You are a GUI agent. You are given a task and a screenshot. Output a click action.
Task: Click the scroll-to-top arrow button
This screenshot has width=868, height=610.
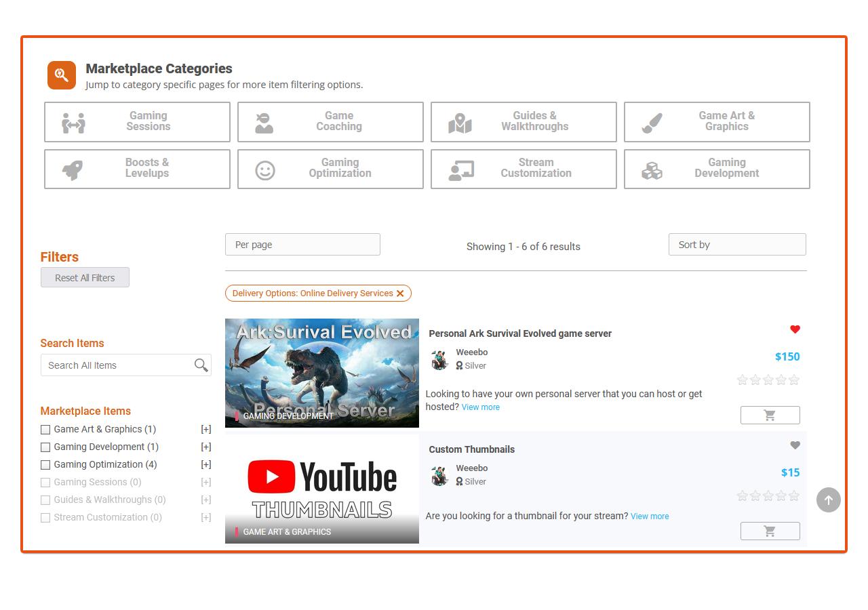click(829, 500)
